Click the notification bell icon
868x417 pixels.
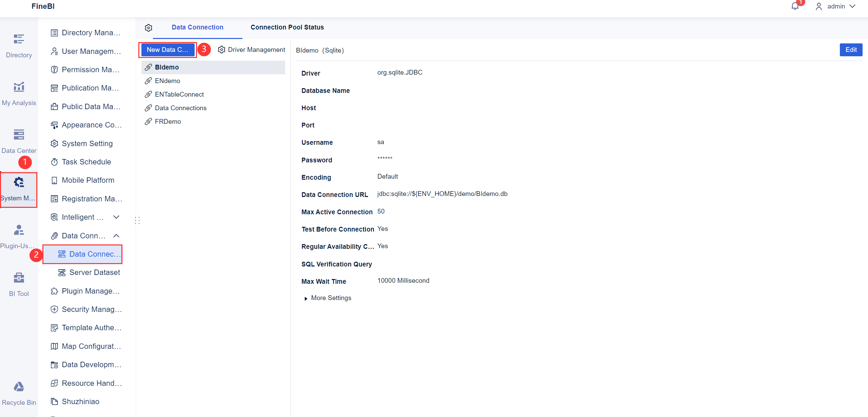[x=795, y=6]
